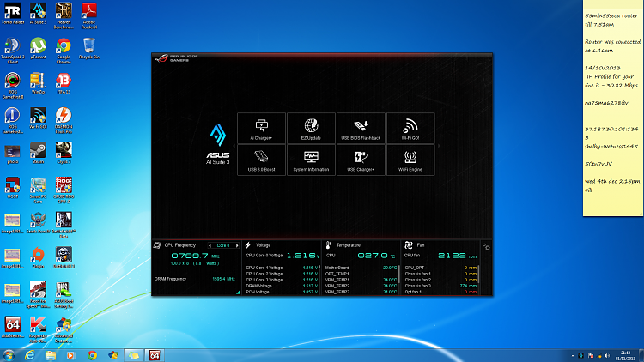Click the Steam desktop shortcut
This screenshot has height=362, width=644.
pos(38,153)
